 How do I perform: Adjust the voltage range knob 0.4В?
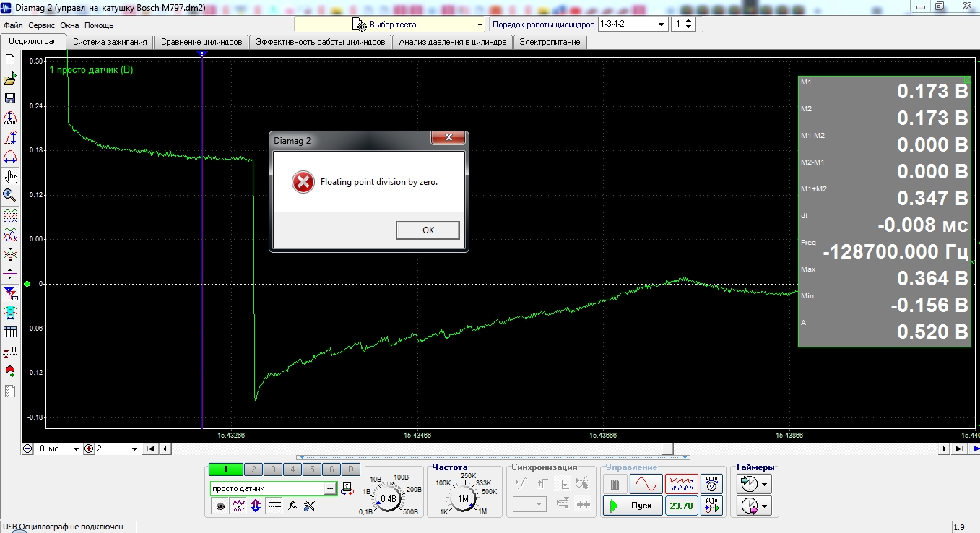(389, 498)
